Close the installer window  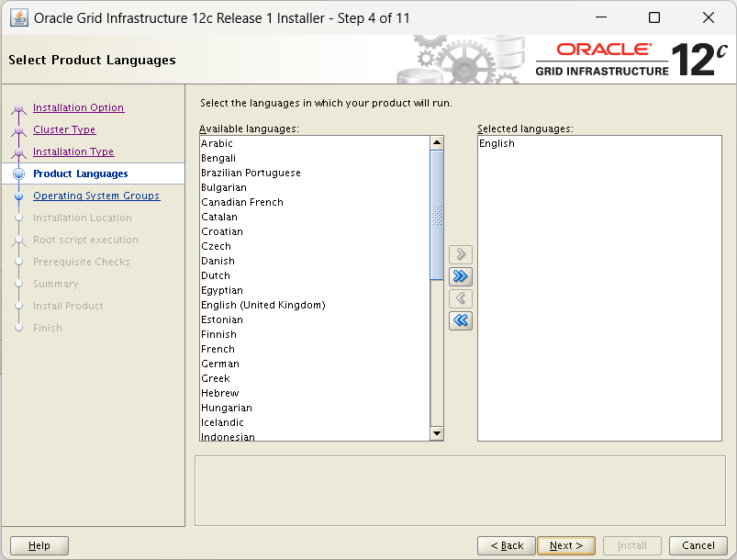(x=709, y=17)
